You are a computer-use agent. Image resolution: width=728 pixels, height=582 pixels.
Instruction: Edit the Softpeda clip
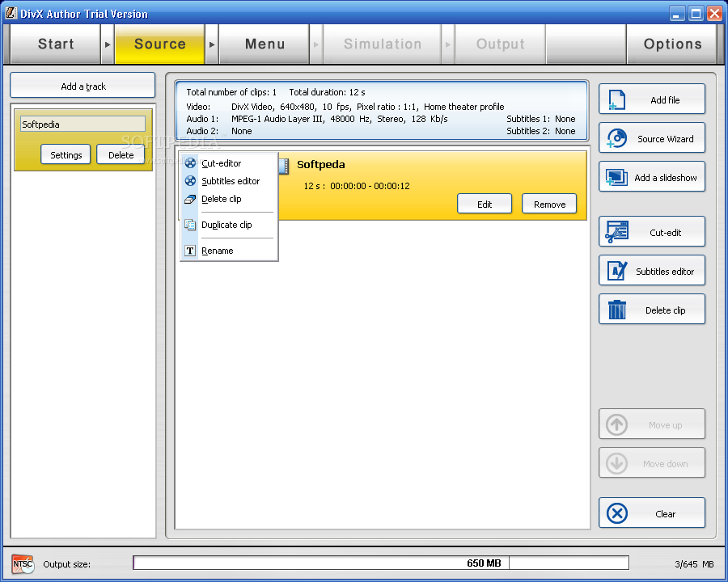(x=485, y=204)
